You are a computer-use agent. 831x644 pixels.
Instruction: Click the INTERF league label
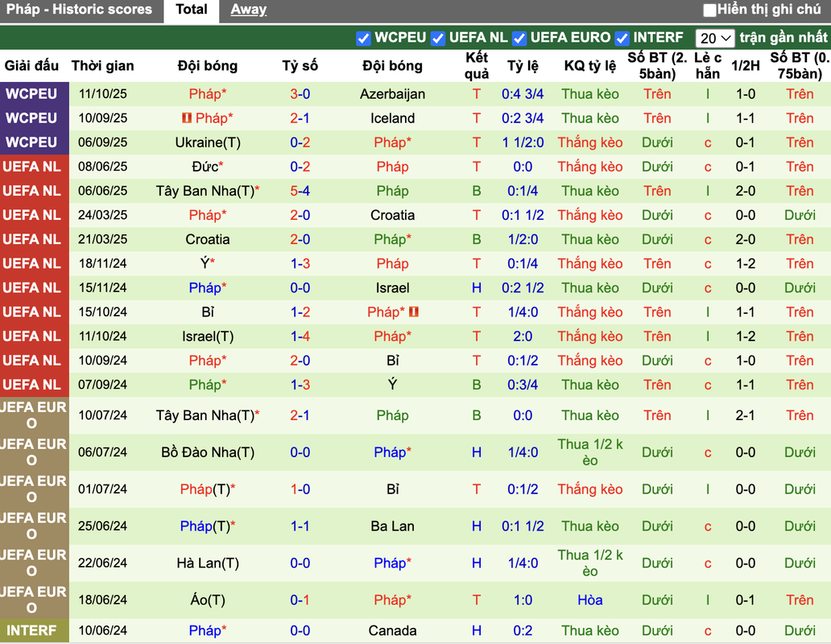pyautogui.click(x=31, y=630)
